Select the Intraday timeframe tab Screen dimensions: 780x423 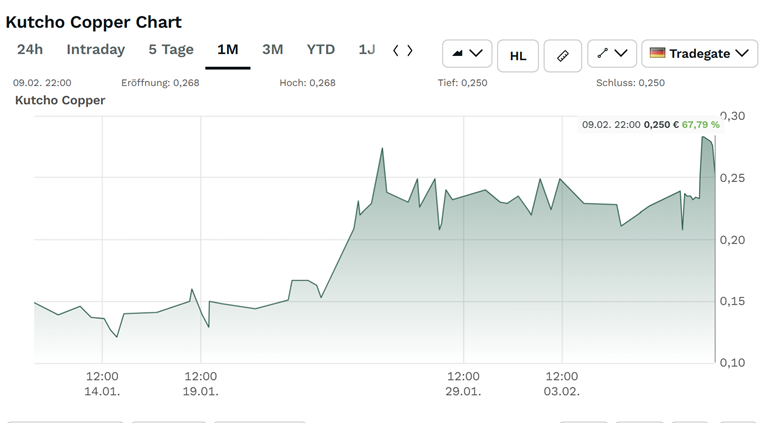pos(96,49)
